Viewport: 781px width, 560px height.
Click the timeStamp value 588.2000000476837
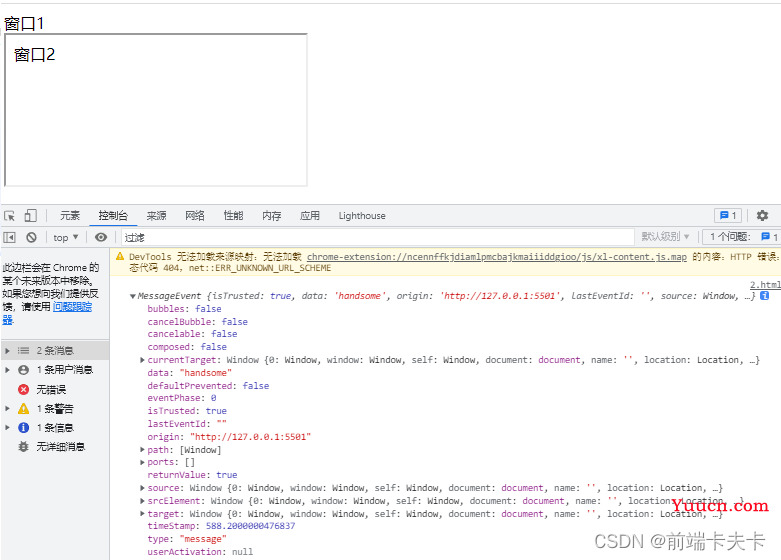click(250, 526)
